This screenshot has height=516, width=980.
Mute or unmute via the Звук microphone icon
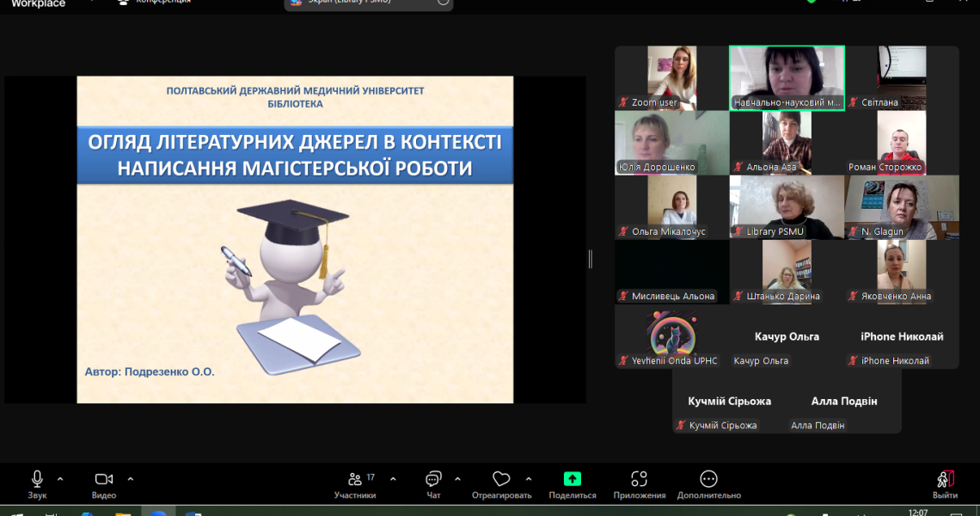[37, 480]
